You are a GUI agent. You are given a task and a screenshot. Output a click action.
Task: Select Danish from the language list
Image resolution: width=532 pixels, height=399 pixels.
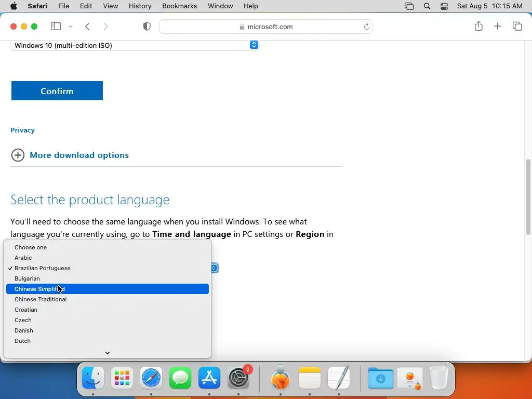pyautogui.click(x=107, y=330)
